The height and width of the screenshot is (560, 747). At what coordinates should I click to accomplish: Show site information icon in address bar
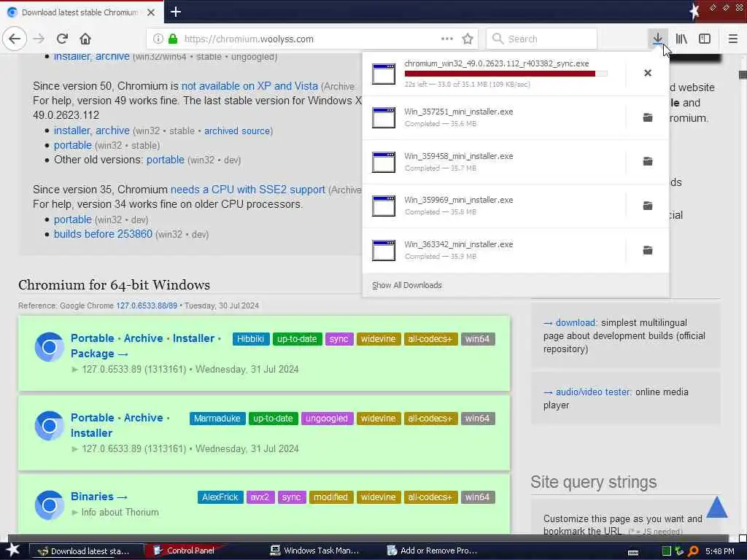tap(158, 39)
